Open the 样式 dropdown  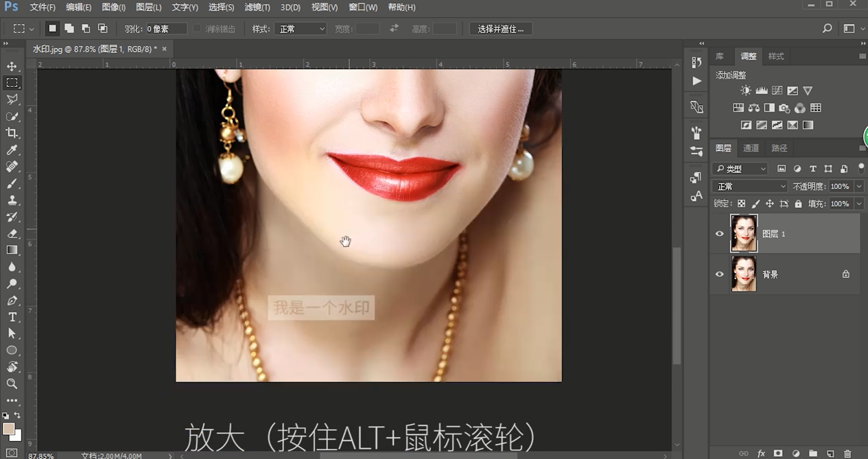pyautogui.click(x=301, y=28)
